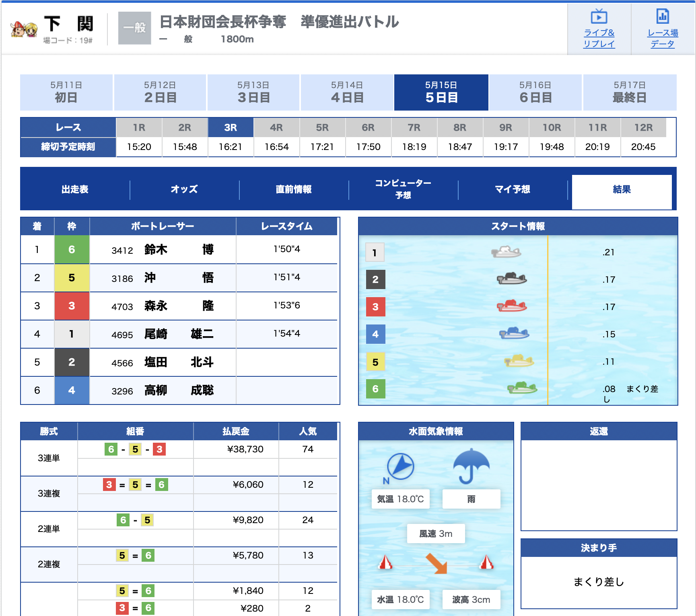
Task: Select race 12R in race list
Action: click(643, 128)
